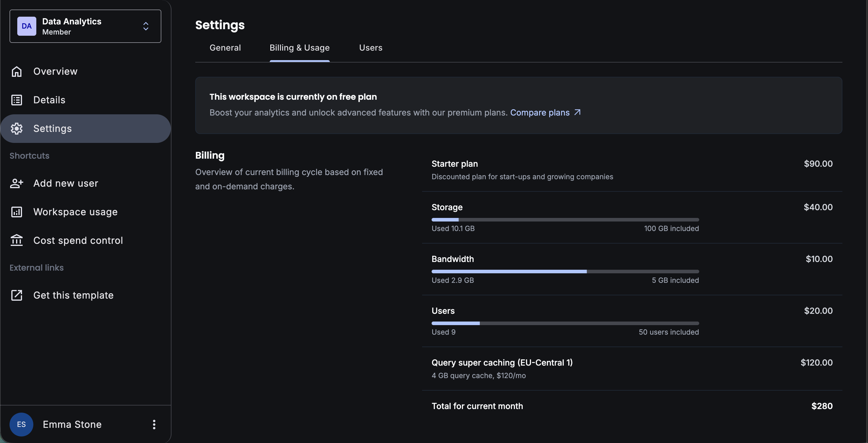Click the Bandwidth usage progress bar

[x=565, y=272]
